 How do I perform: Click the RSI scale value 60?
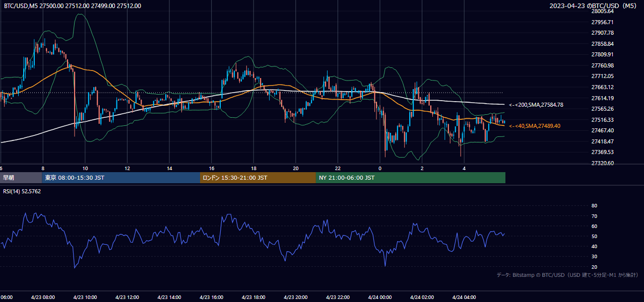594,226
